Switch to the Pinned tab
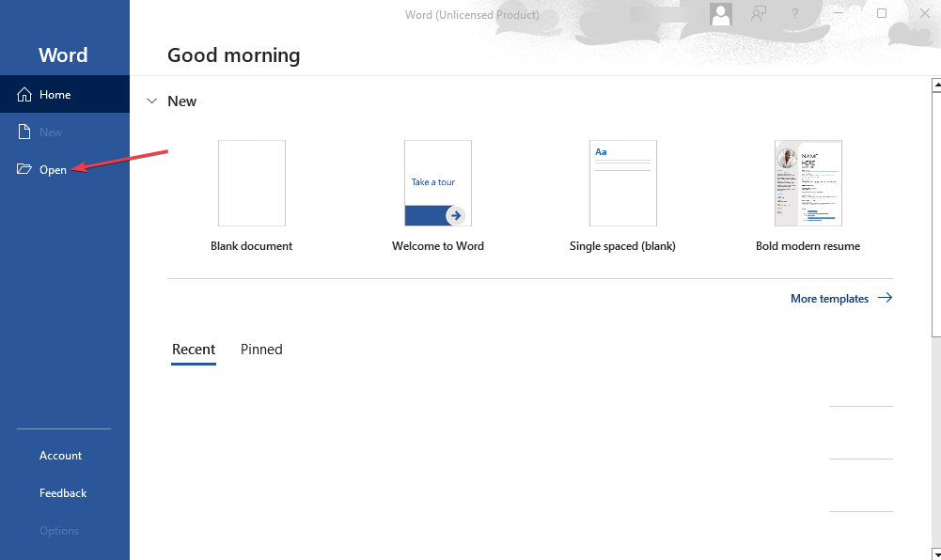Image resolution: width=941 pixels, height=560 pixels. 261,350
